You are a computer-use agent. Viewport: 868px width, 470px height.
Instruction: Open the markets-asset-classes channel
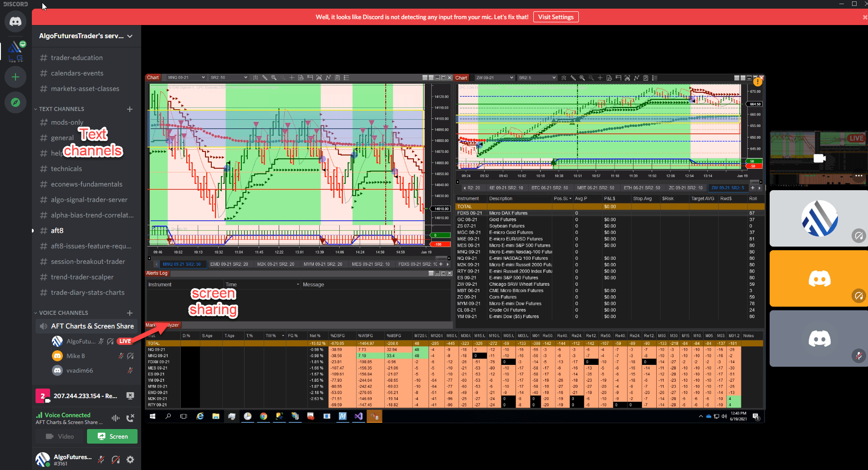[x=86, y=89]
